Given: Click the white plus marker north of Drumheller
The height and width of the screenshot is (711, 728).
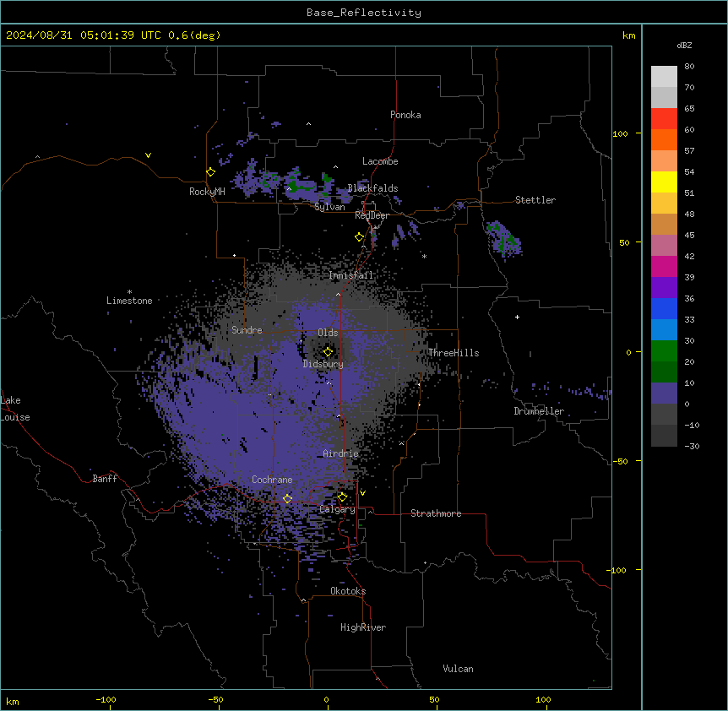Looking at the screenshot, I should click(x=517, y=317).
